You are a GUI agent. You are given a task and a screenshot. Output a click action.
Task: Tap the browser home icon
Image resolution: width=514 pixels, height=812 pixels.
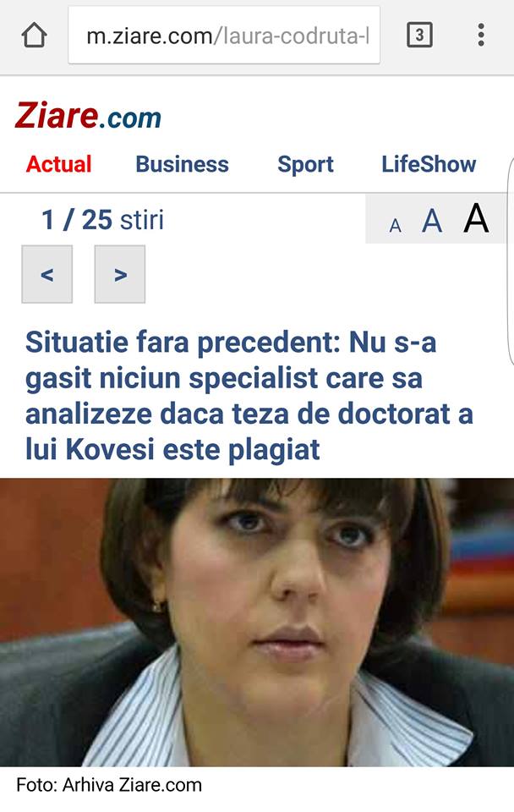[34, 36]
